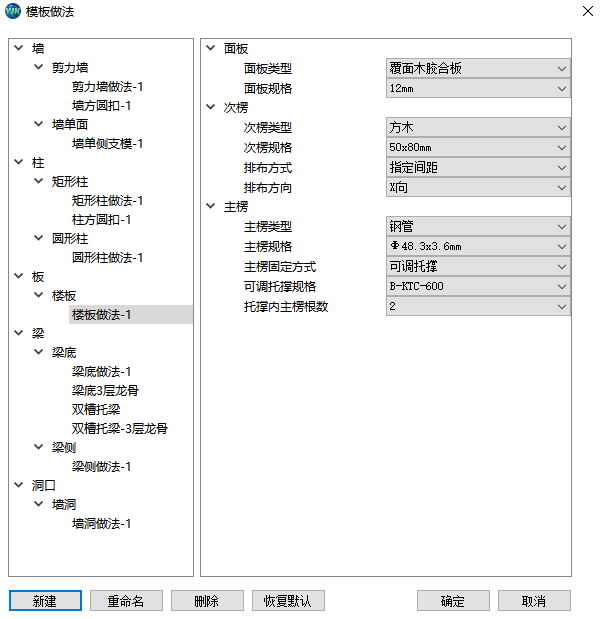Open the 次楞规格 50x80mm dropdown

click(x=478, y=148)
